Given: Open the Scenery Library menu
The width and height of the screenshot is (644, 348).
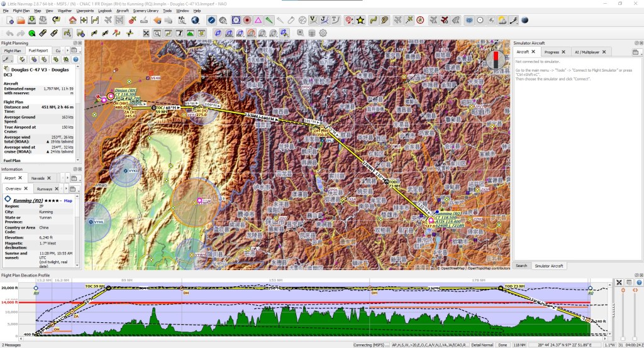Looking at the screenshot, I should [x=145, y=11].
